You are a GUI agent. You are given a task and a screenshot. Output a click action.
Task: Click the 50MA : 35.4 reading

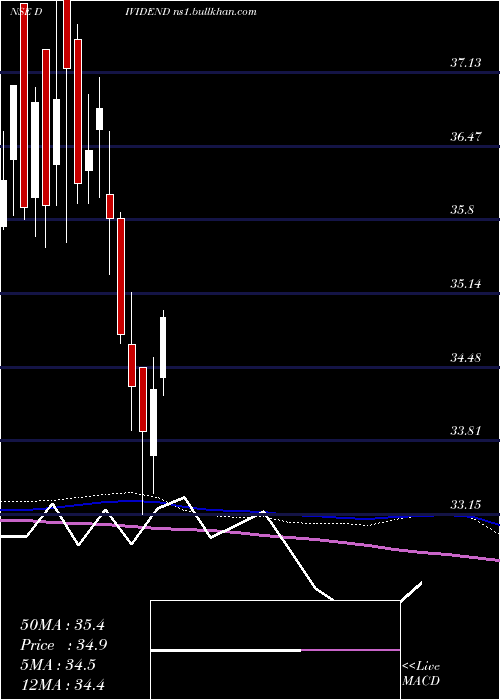coord(62,625)
